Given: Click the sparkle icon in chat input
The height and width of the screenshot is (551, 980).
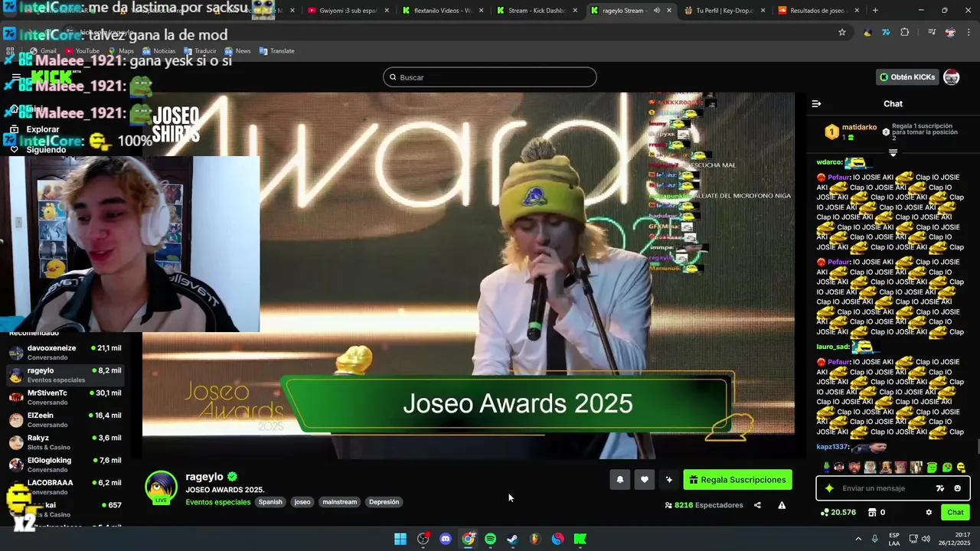Looking at the screenshot, I should 829,488.
